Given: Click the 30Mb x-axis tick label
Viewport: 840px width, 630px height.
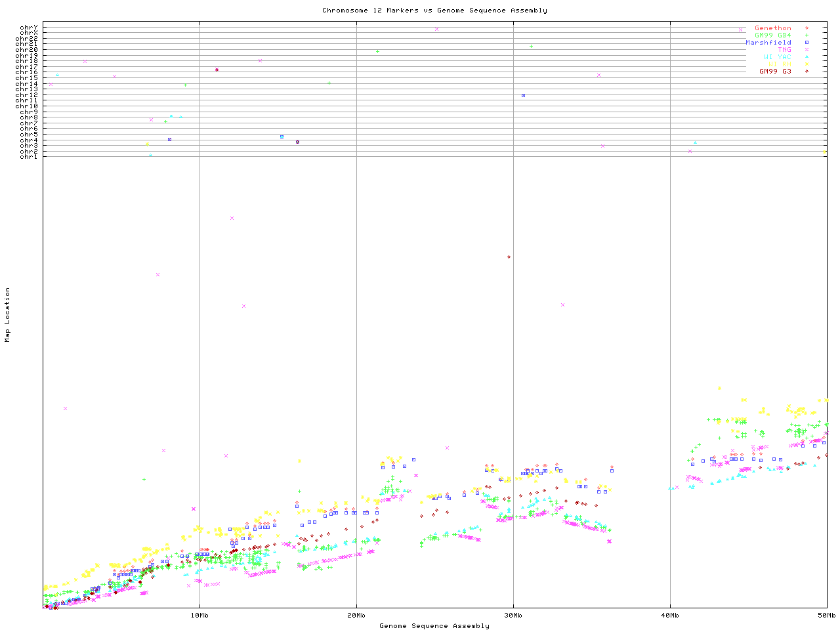Looking at the screenshot, I should [513, 615].
